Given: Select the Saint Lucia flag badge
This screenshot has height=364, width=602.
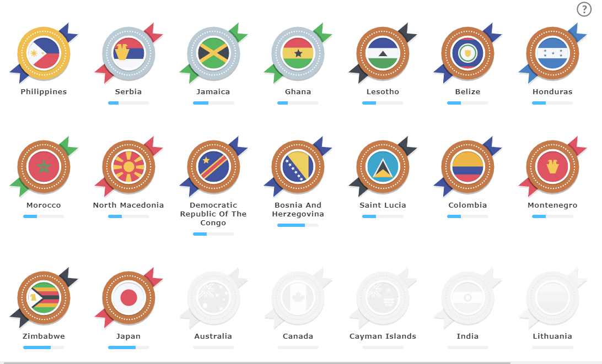Looking at the screenshot, I should (x=383, y=167).
